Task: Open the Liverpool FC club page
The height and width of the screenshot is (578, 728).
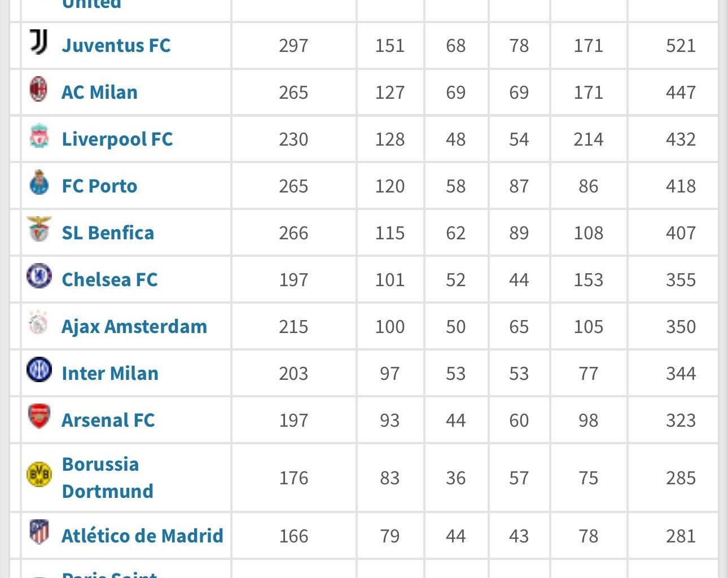Action: [x=116, y=139]
